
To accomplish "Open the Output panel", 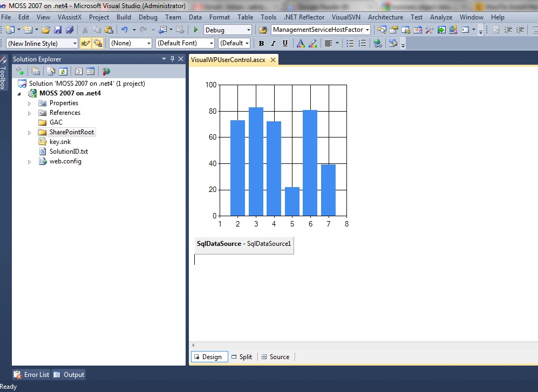I will click(x=69, y=375).
